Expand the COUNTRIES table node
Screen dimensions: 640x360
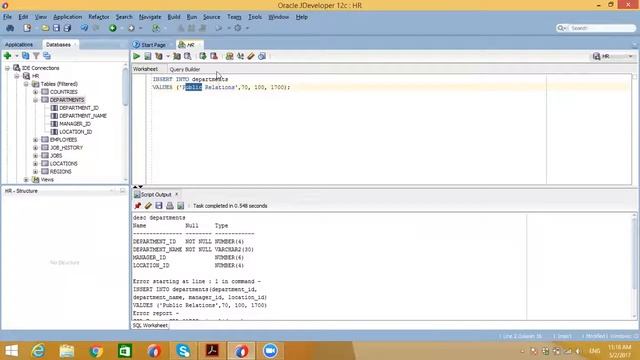click(36, 92)
